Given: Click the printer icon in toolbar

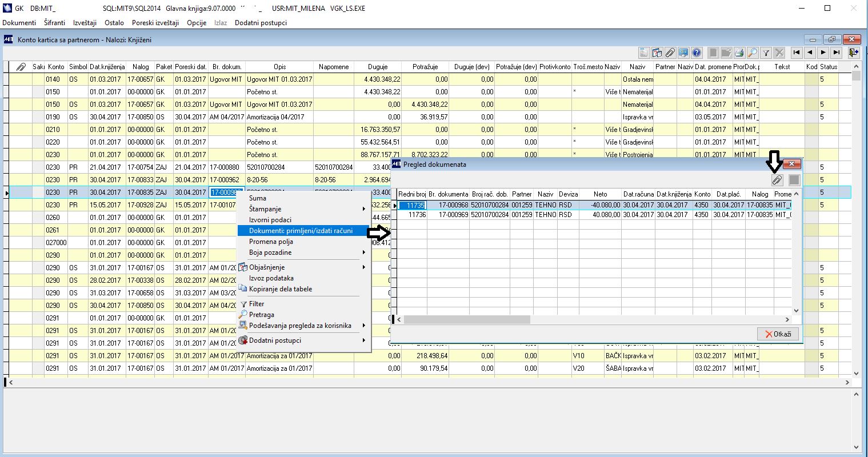Looking at the screenshot, I should (740, 53).
